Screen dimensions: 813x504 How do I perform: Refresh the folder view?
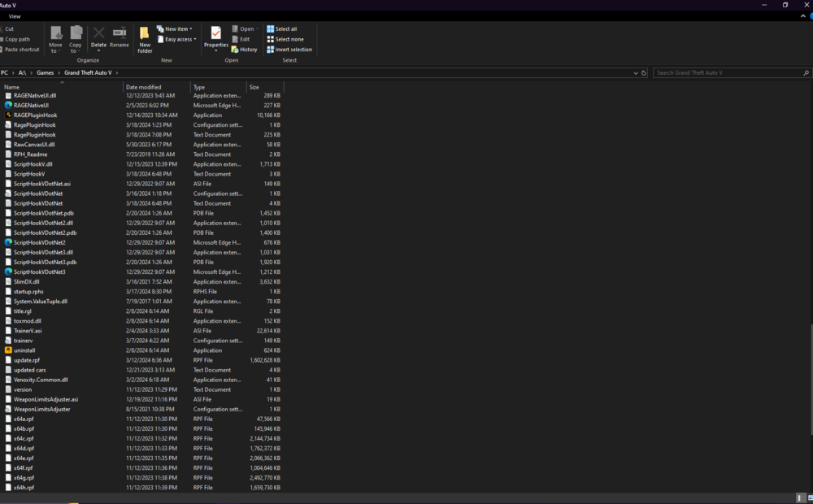644,73
